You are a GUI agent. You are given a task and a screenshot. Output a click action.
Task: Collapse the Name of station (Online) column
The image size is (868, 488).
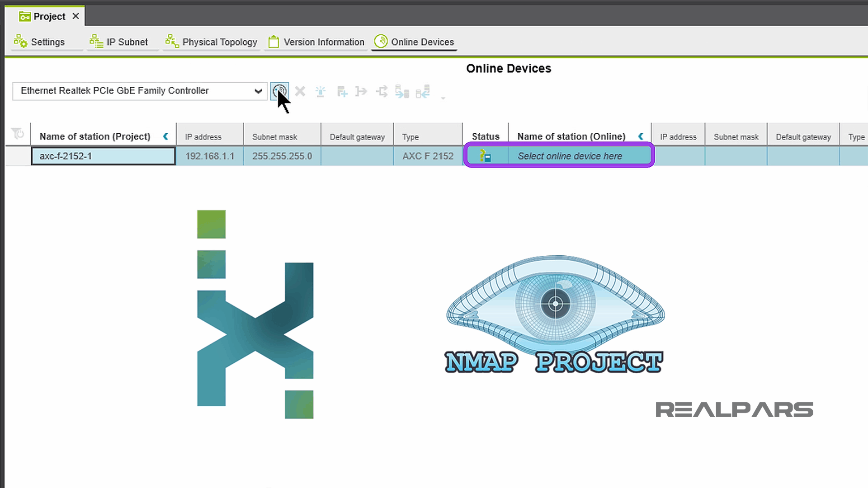(641, 136)
